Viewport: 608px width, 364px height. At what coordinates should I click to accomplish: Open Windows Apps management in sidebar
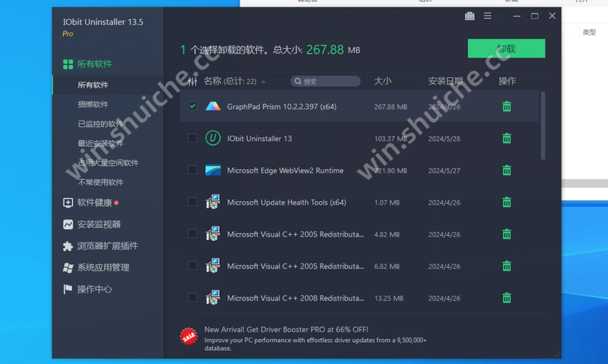coord(96,267)
